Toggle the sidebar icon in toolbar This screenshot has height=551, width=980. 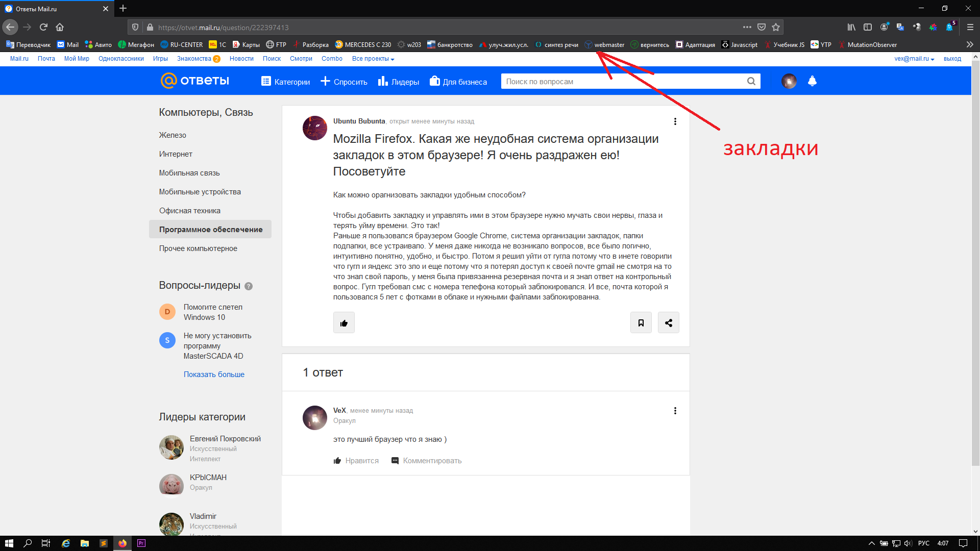point(868,27)
